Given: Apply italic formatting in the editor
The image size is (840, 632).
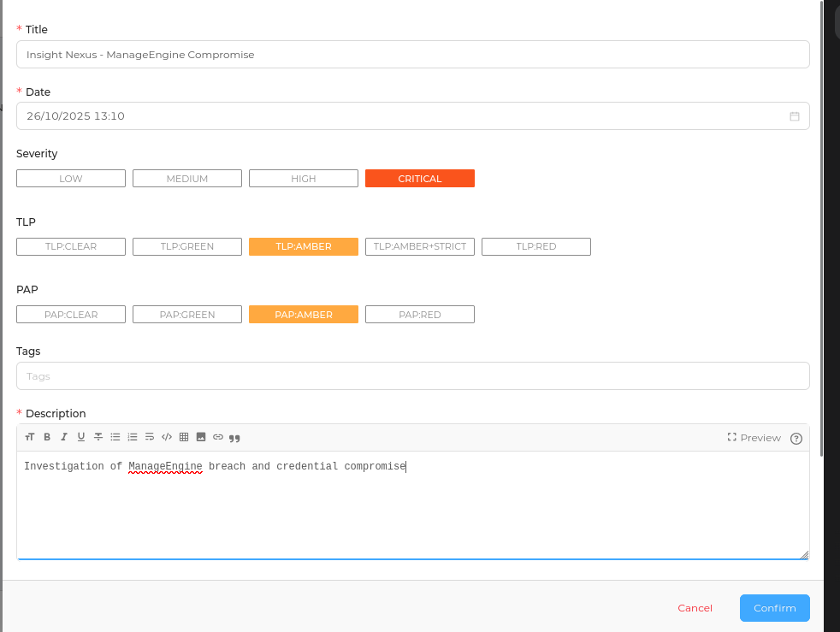Looking at the screenshot, I should tap(64, 437).
